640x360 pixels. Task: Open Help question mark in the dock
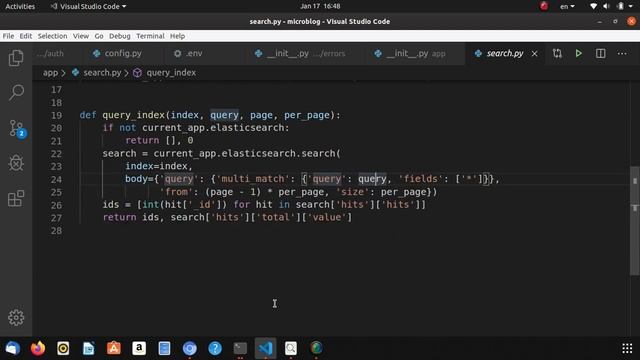tap(215, 348)
